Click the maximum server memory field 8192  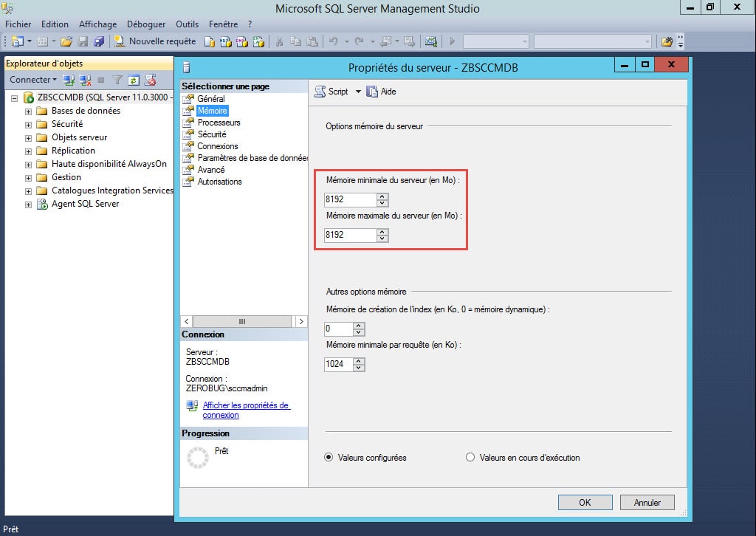tap(350, 235)
